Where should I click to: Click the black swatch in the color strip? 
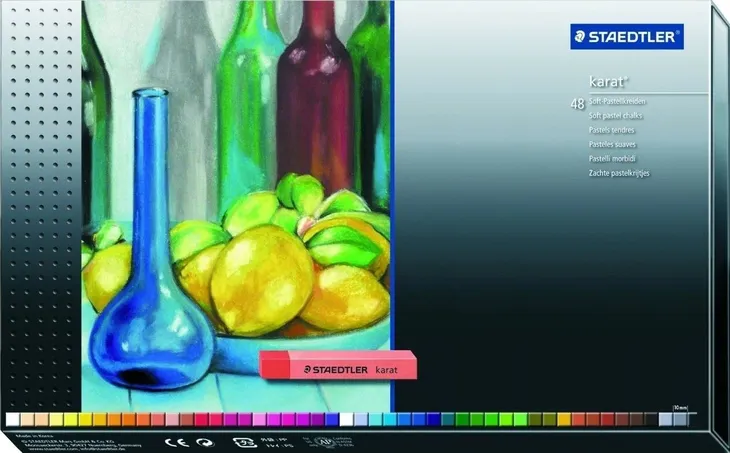(x=651, y=419)
